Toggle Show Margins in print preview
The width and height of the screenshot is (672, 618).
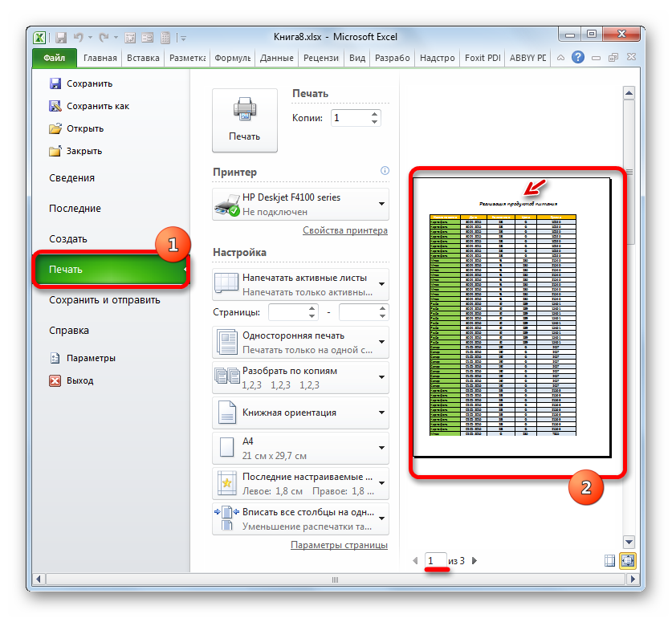tap(609, 561)
